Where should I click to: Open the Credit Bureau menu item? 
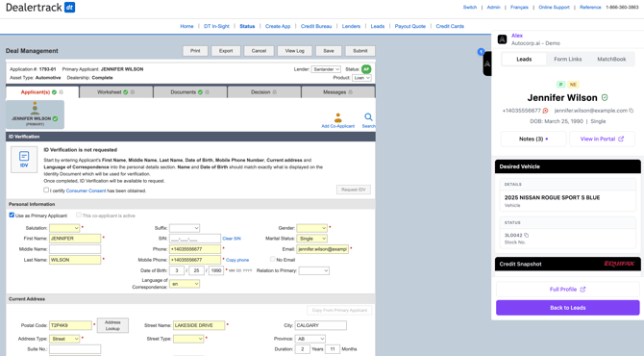coord(316,26)
